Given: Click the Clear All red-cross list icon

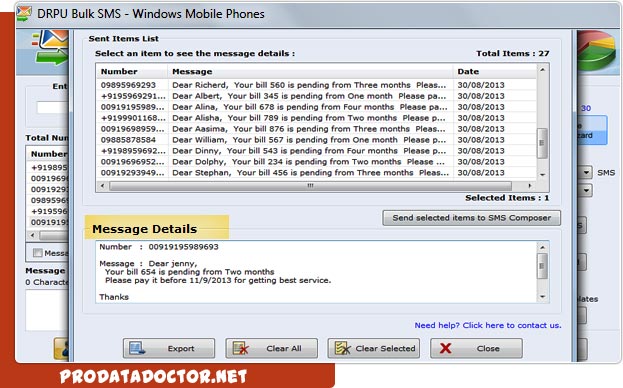Looking at the screenshot, I should 241,349.
